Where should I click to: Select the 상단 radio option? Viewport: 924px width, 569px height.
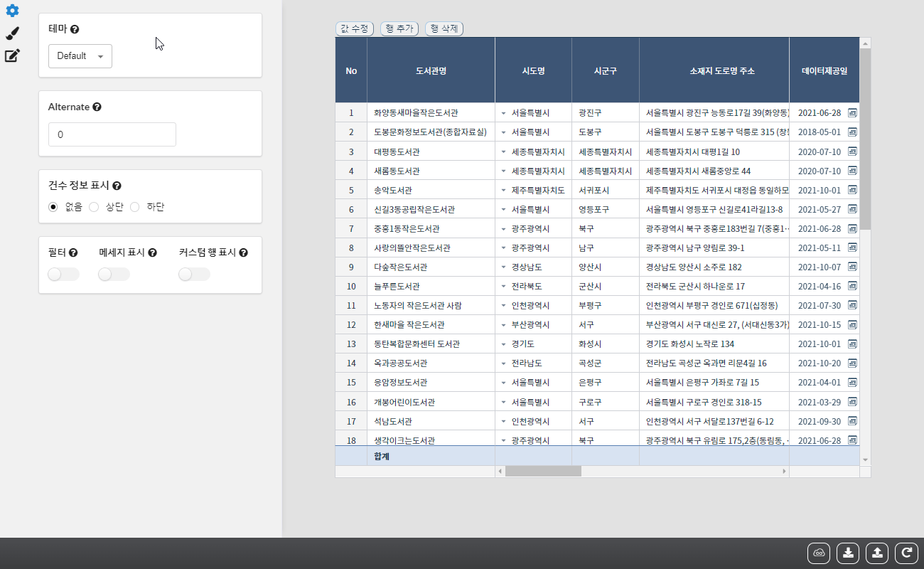[x=94, y=207]
